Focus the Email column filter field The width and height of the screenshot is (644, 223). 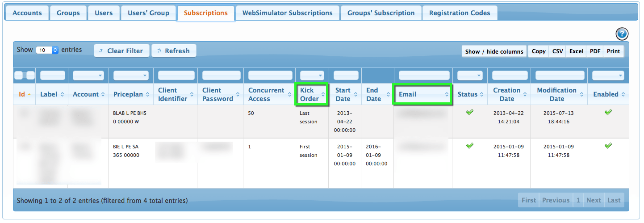424,76
